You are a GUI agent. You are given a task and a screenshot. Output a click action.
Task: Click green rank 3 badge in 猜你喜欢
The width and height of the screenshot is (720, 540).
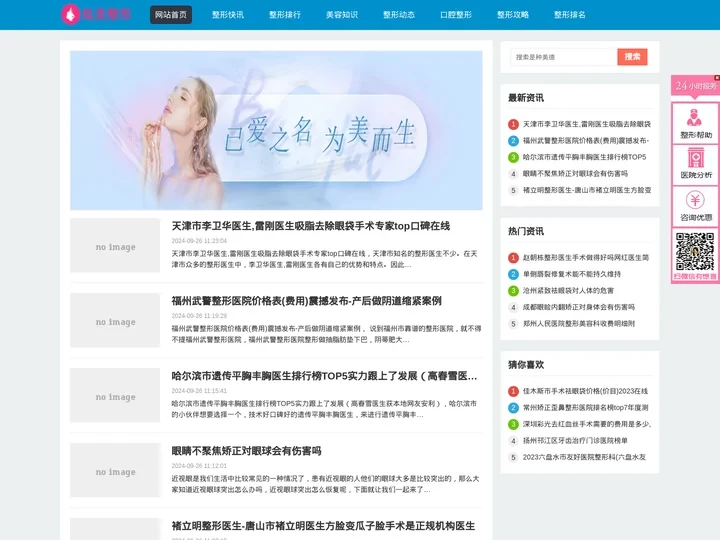coord(513,425)
